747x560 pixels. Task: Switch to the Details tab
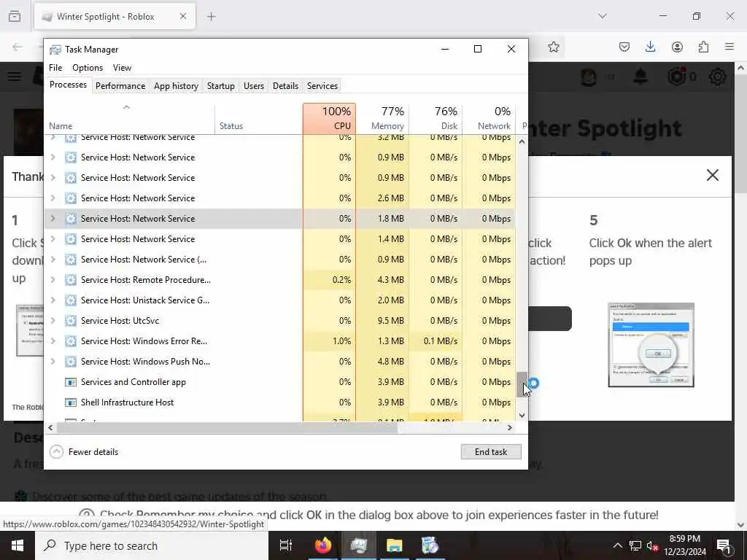click(285, 86)
